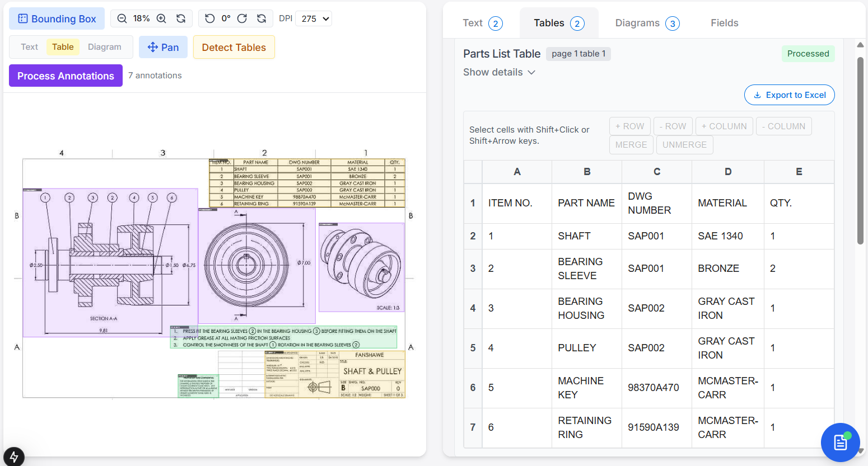Rotate clockwise with the right rotate icon

pyautogui.click(x=242, y=18)
